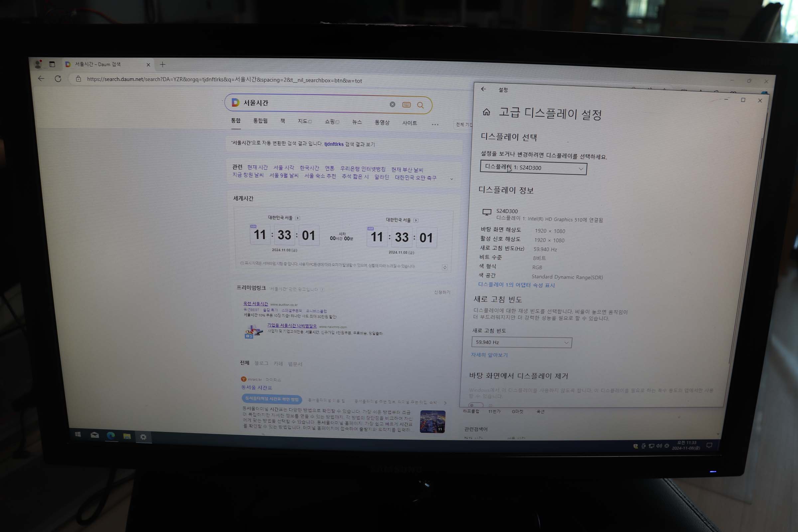Go to the Settings home icon
This screenshot has height=532, width=798.
pos(486,112)
